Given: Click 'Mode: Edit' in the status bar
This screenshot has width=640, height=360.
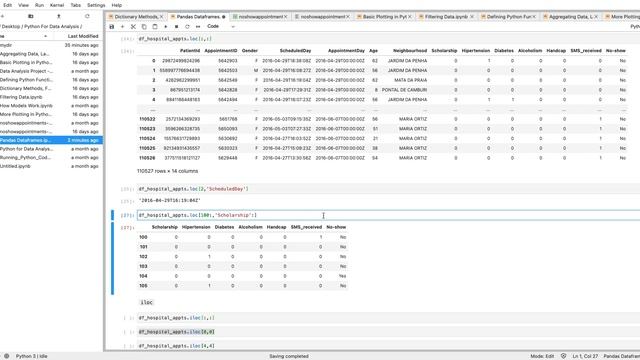Looking at the screenshot, I should point(542,356).
